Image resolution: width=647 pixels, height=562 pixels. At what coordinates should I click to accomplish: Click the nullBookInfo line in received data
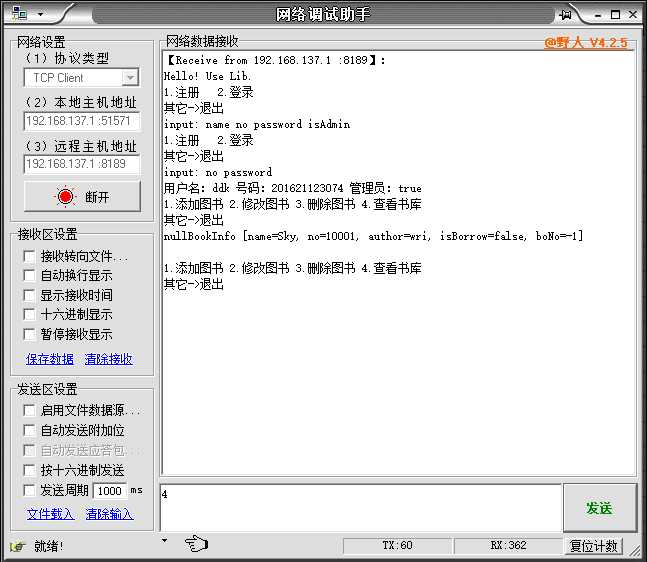tap(373, 236)
